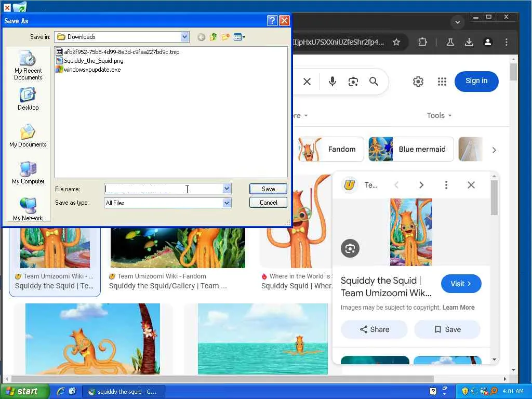
Task: Open Squiddy on beach thumbnail with palm tree
Action: (x=92, y=339)
